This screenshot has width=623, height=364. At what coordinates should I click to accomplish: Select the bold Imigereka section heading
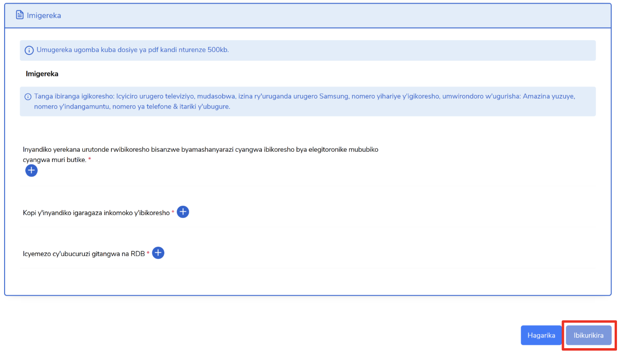(42, 74)
